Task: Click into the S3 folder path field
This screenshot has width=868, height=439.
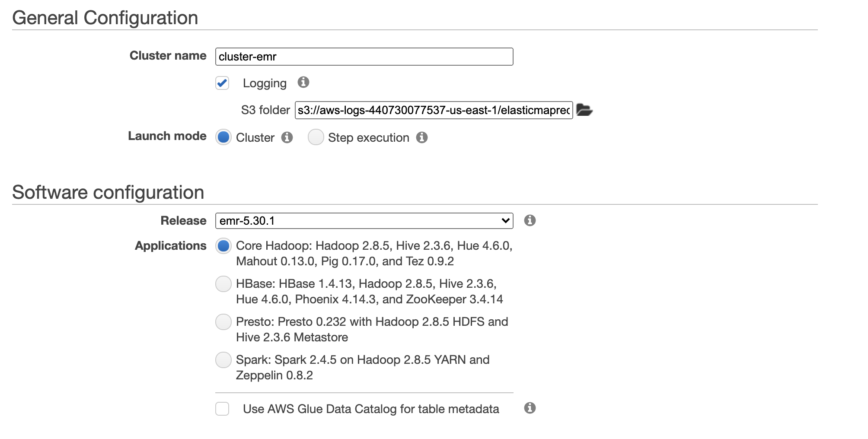Action: 434,110
